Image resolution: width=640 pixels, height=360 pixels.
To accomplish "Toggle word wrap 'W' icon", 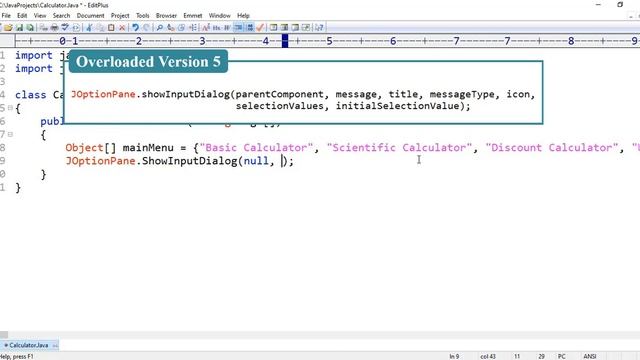I will pos(227,28).
